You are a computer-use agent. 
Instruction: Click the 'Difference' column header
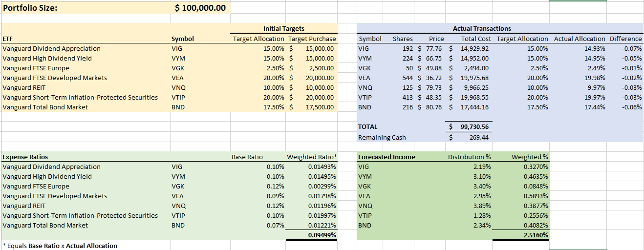pos(625,39)
